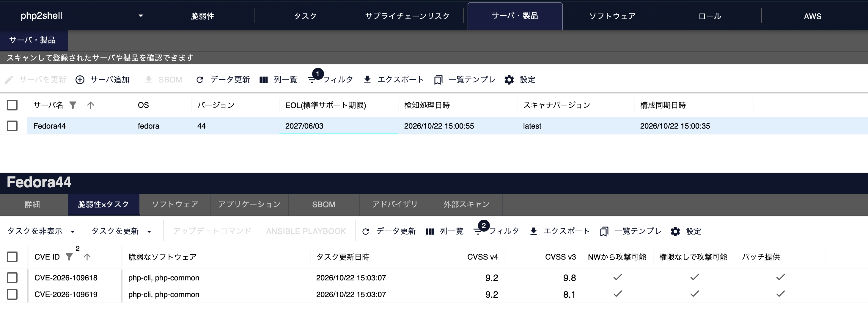Click the lower エクスポート download icon
The width and height of the screenshot is (868, 331).
coord(533,231)
